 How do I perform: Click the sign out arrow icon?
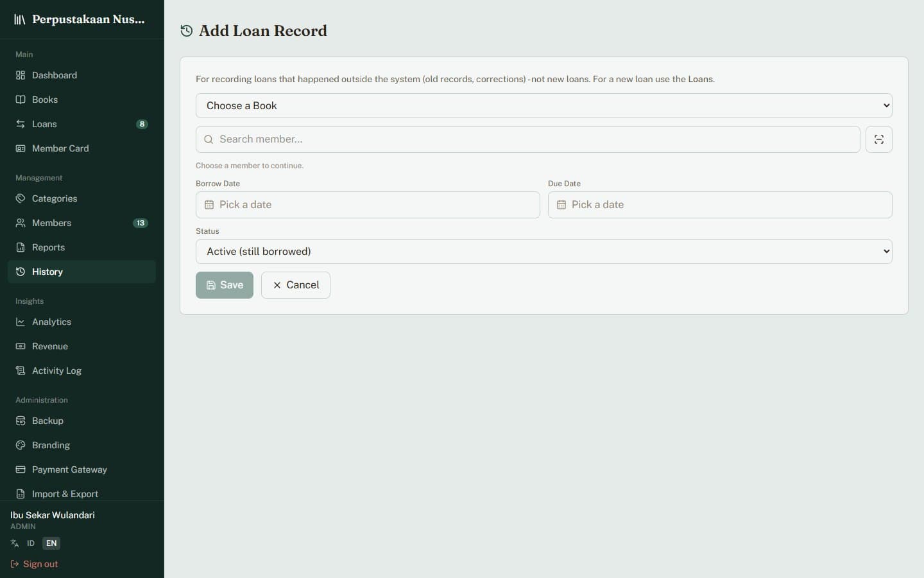pyautogui.click(x=15, y=564)
